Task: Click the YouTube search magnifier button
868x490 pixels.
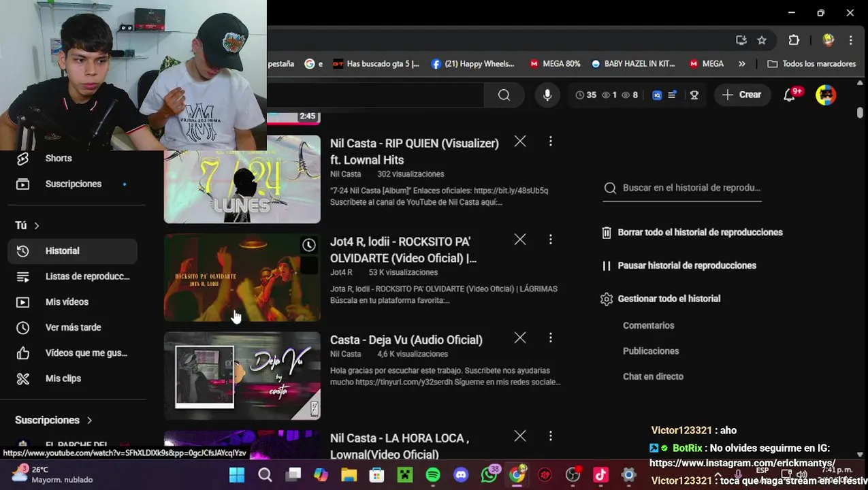Action: click(x=504, y=95)
